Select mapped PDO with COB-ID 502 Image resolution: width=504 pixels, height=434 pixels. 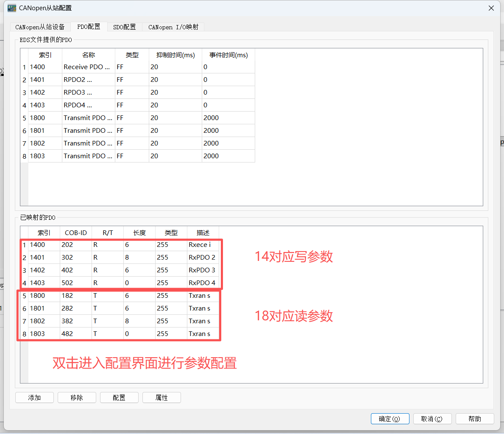[120, 283]
